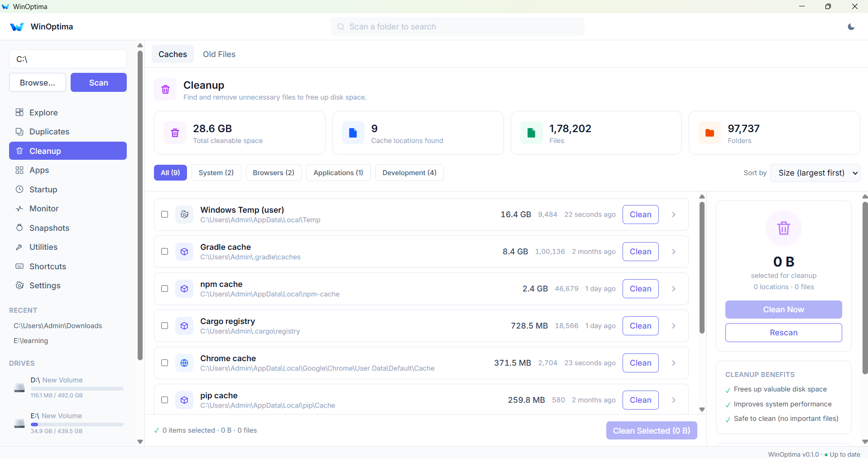Image resolution: width=868 pixels, height=458 pixels.
Task: Click the D:\ New Volume drive icon
Action: pyautogui.click(x=19, y=387)
